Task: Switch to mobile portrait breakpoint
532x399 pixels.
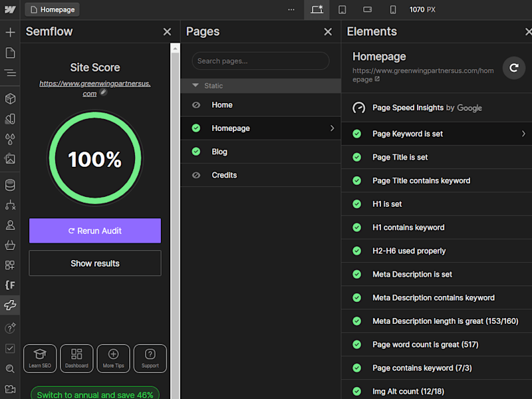Action: tap(393, 9)
